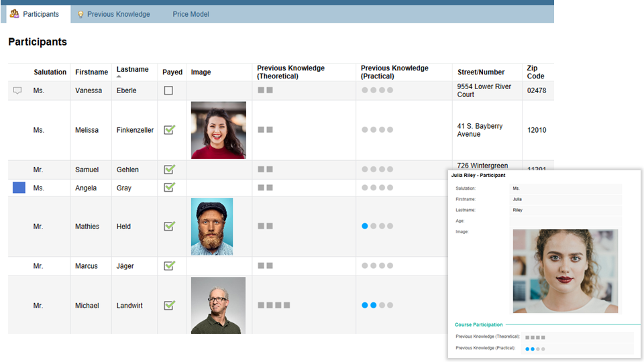Click Melissa Finkenzeller's theoretical knowledge squares
This screenshot has height=362, width=644.
coord(265,130)
